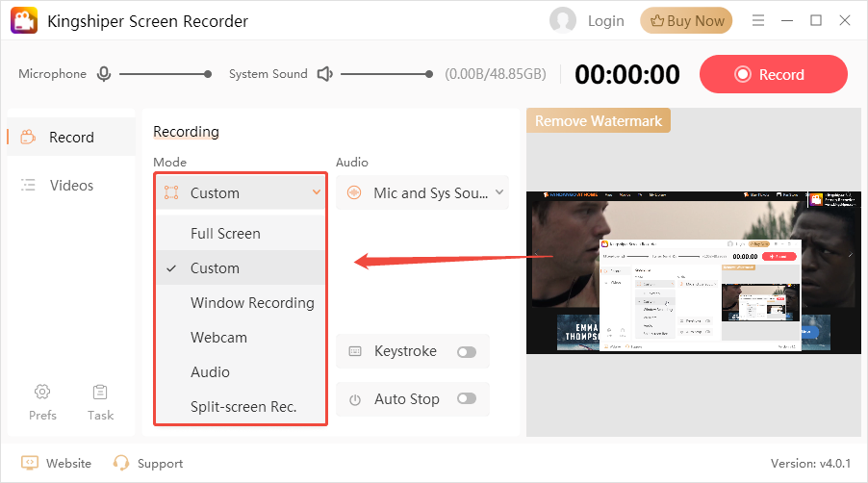The image size is (868, 483).
Task: Minimize the Kingshiper window
Action: (786, 20)
